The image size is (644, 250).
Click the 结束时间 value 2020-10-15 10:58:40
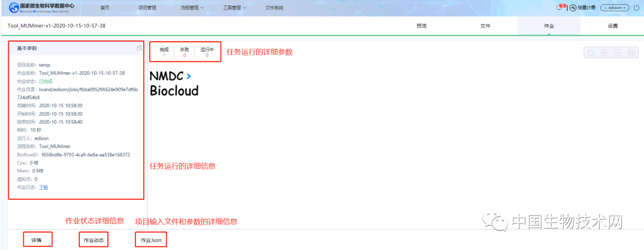pyautogui.click(x=61, y=122)
